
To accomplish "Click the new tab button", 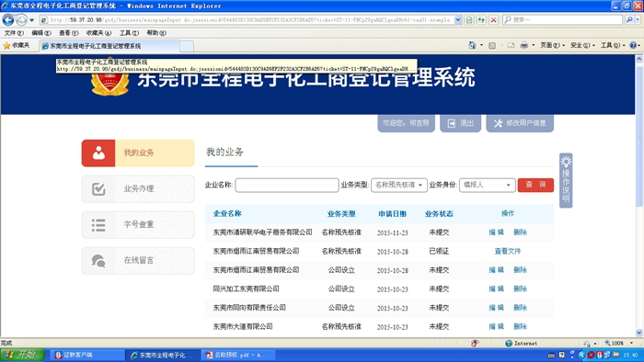I will click(187, 46).
